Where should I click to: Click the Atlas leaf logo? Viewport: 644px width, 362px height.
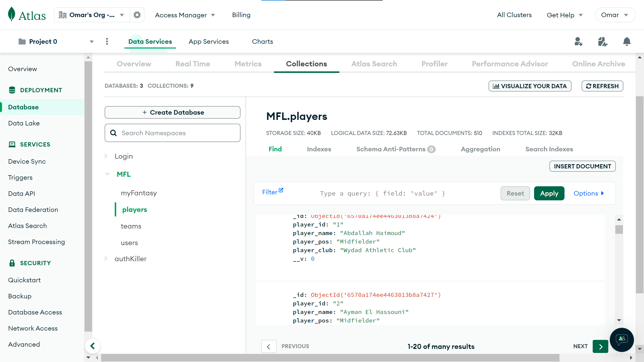[x=12, y=14]
